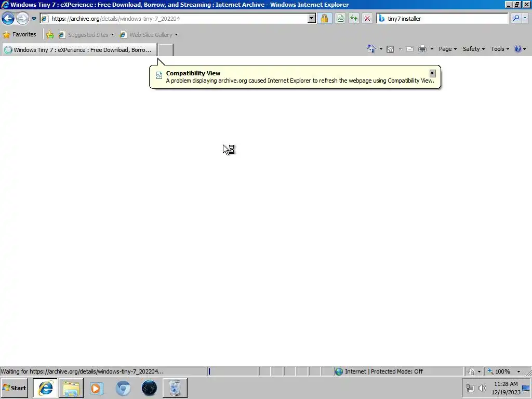Open the Page menu

(x=447, y=49)
